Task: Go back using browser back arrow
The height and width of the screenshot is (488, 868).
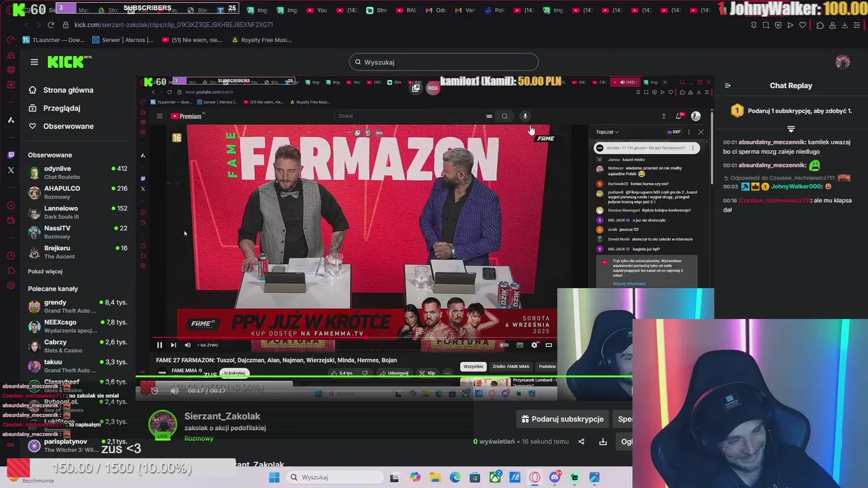Action: pos(26,25)
